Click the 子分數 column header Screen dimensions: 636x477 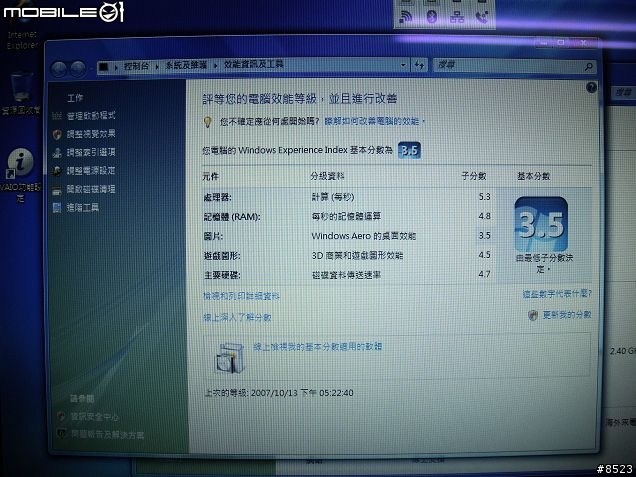(474, 176)
